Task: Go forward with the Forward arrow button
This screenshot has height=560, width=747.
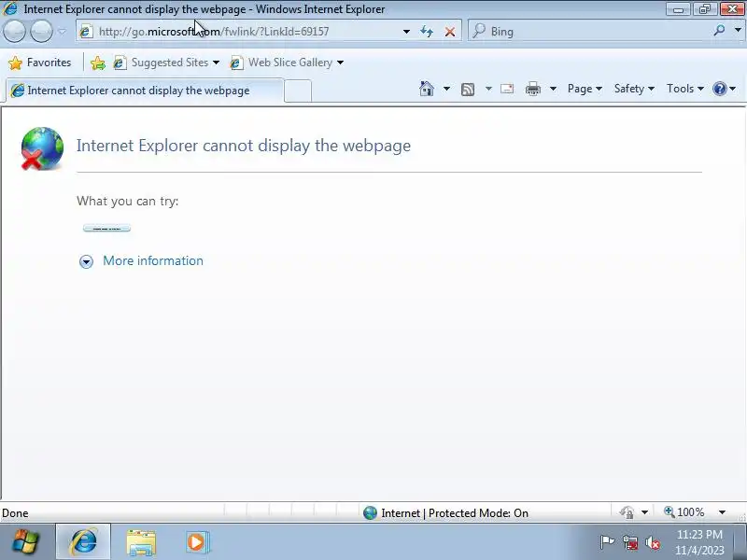Action: (x=41, y=32)
